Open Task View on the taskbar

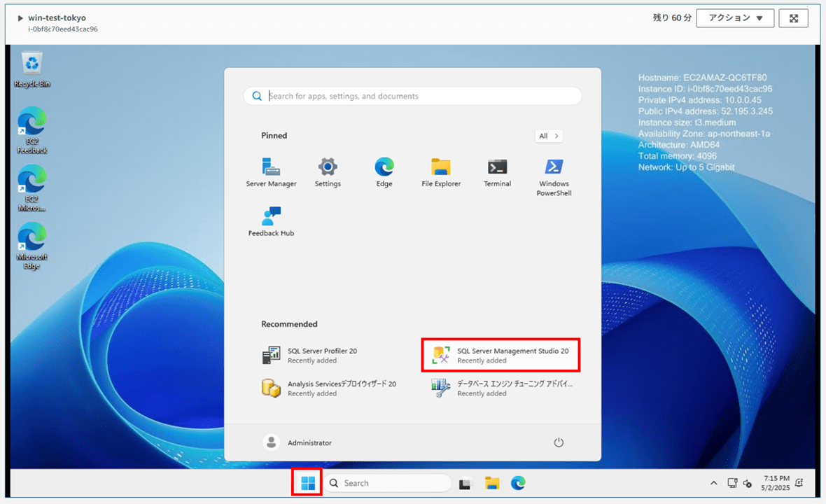(465, 484)
